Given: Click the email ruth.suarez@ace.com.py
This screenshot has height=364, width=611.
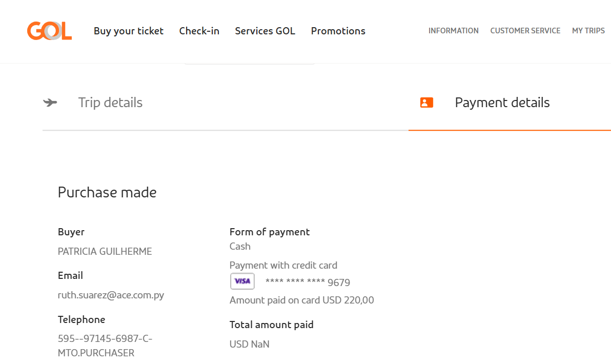Looking at the screenshot, I should tap(111, 295).
